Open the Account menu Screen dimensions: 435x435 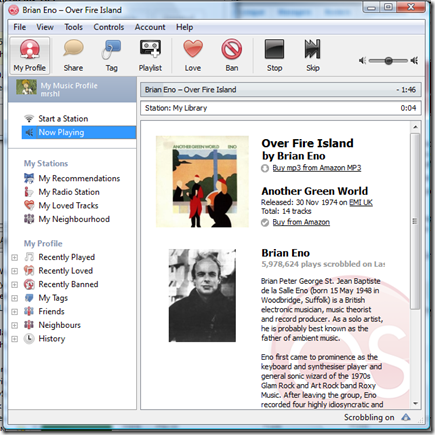click(150, 27)
